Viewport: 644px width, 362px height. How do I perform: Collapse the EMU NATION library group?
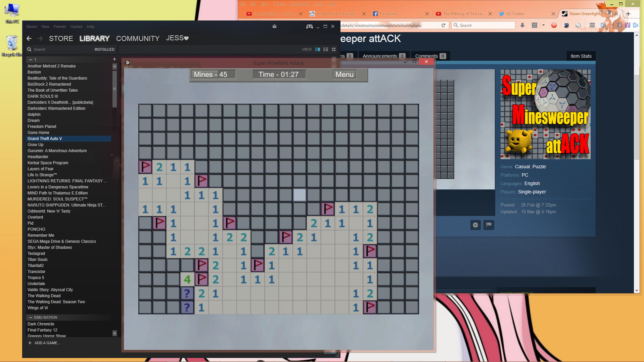click(30, 317)
